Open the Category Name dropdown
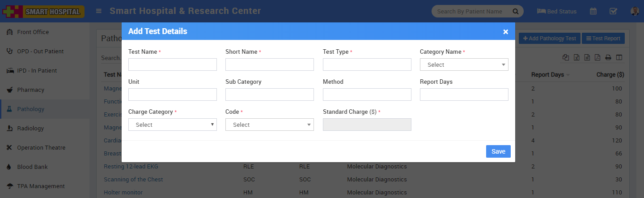Screen dimensions: 644x198 [x=464, y=65]
